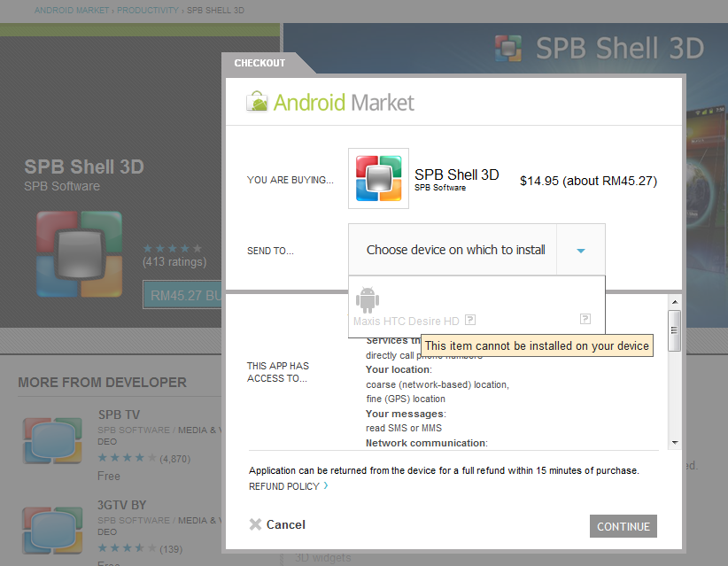Screen dimensions: 728x566
Task: Open the SPB TV app title link
Action: tap(119, 415)
